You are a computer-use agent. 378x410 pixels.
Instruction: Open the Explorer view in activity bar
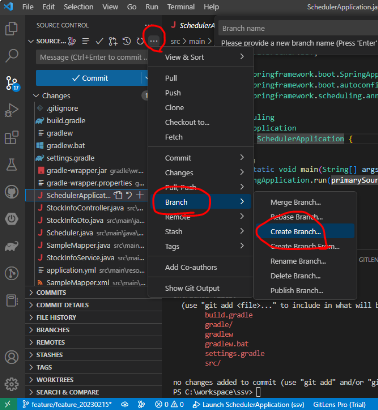(x=12, y=29)
